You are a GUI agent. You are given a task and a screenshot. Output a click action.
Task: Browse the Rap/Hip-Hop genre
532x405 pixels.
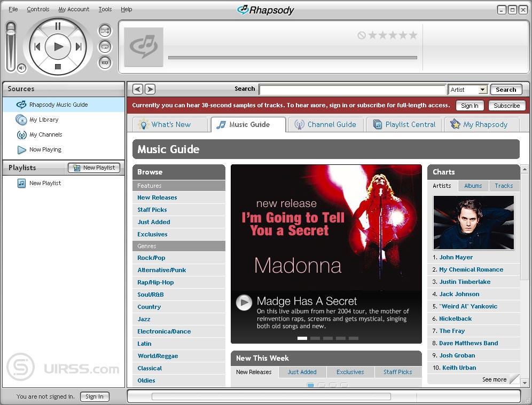click(155, 282)
